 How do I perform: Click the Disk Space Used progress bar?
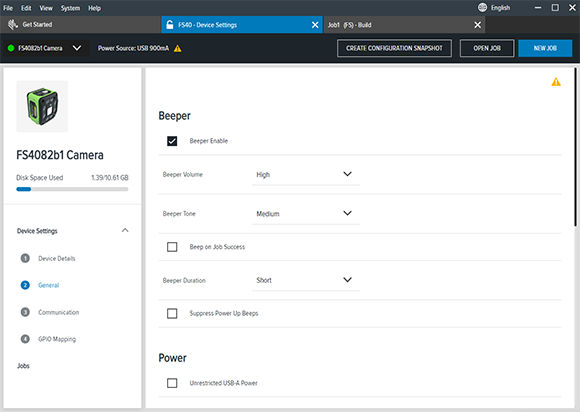(72, 189)
